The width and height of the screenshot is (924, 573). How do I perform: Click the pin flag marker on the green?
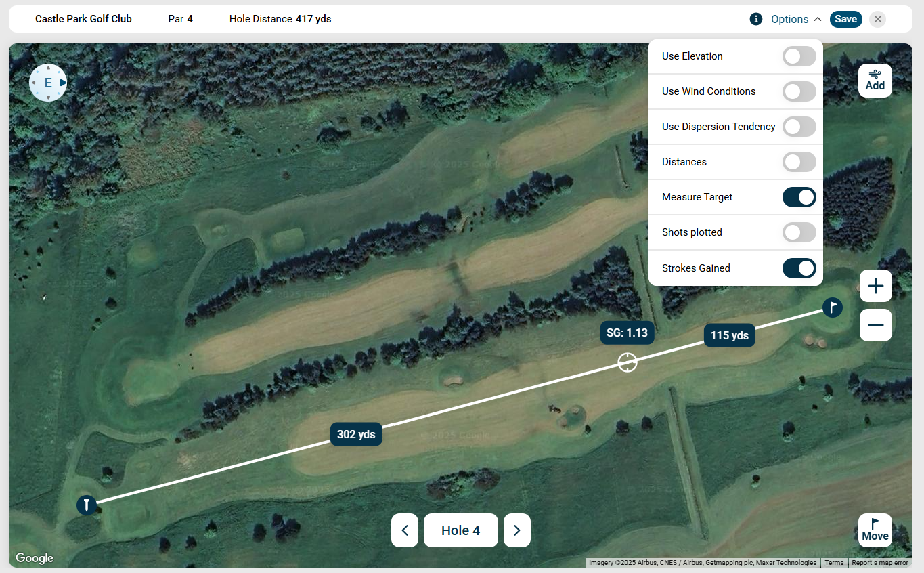832,307
